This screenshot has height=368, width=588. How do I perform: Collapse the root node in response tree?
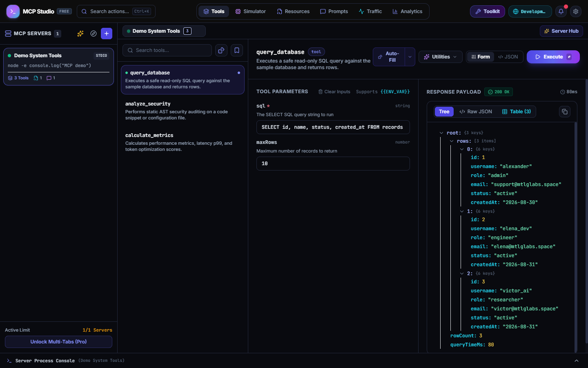coord(441,133)
